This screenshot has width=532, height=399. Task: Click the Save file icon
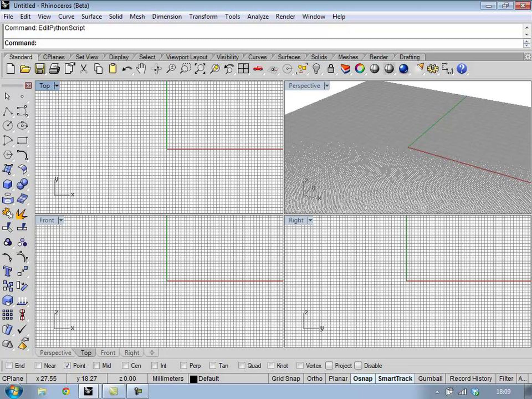[40, 69]
